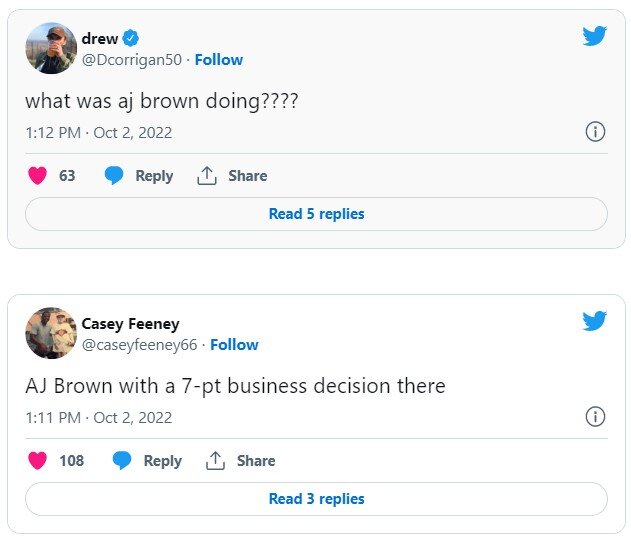Viewport: 631px width, 542px height.
Task: Open the info icon on Casey Feeney's tweet
Action: (x=595, y=417)
